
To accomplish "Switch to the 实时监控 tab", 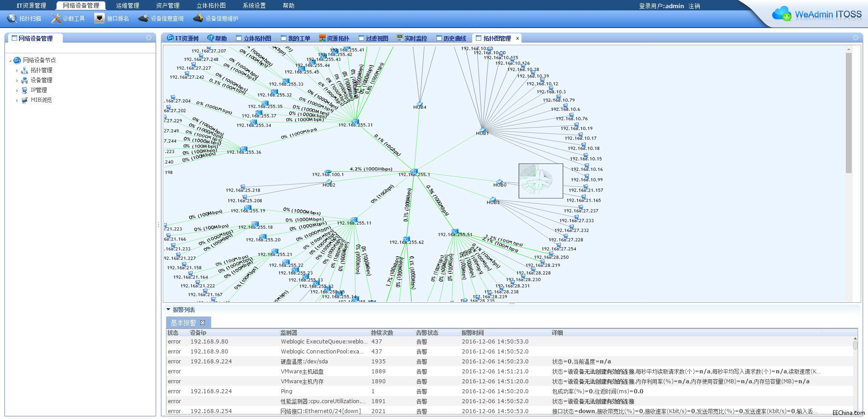I will (412, 38).
